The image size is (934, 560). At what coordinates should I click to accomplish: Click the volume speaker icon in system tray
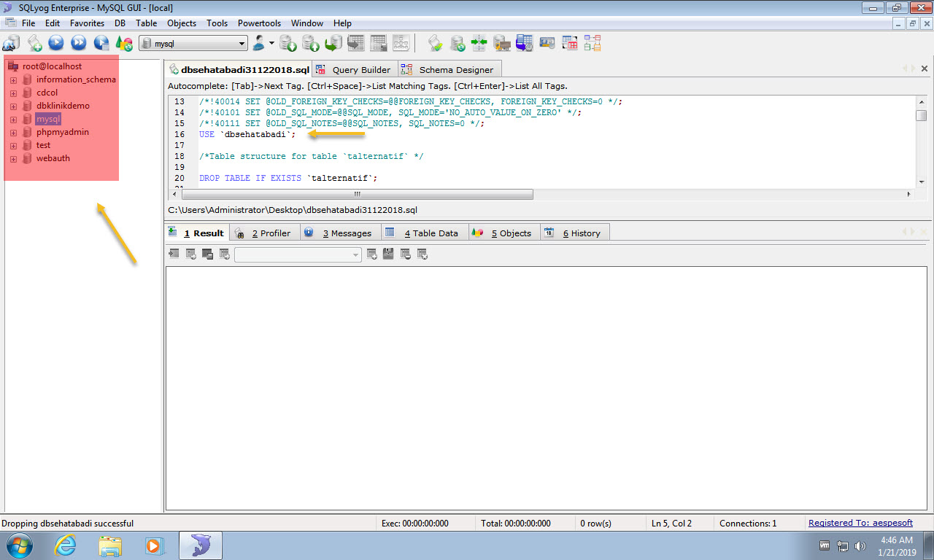coord(860,545)
